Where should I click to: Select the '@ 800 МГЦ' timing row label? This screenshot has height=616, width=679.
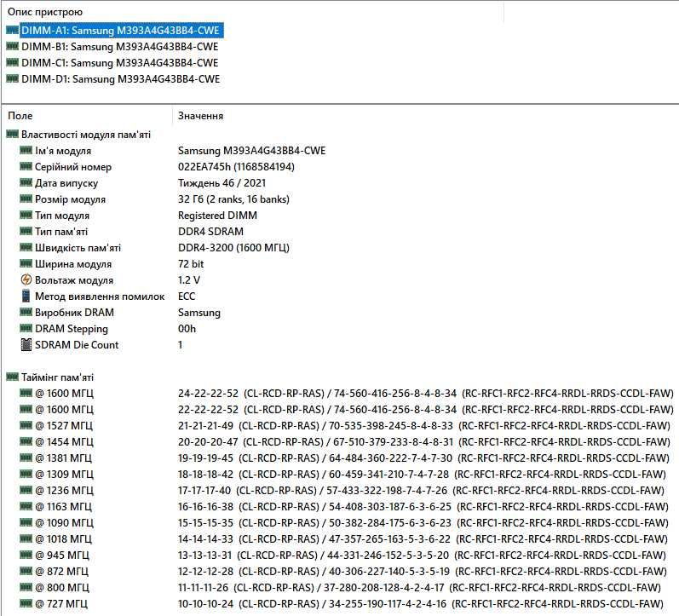pyautogui.click(x=62, y=587)
